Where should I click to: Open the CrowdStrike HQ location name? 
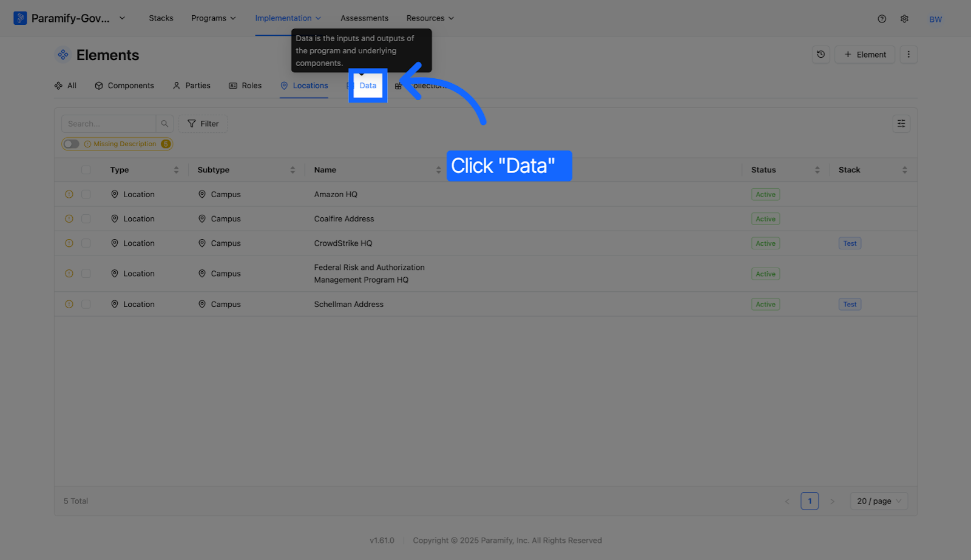coord(343,243)
